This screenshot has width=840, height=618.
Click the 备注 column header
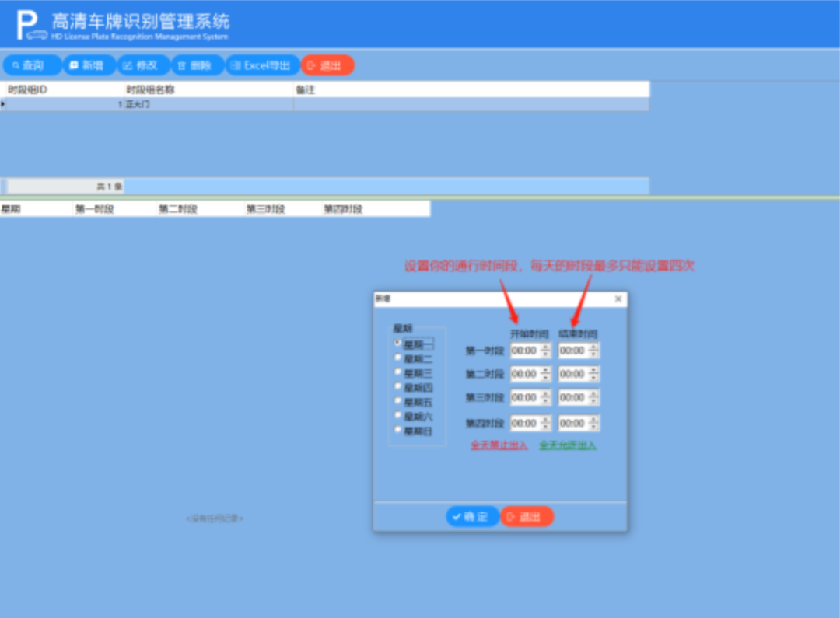click(x=471, y=89)
